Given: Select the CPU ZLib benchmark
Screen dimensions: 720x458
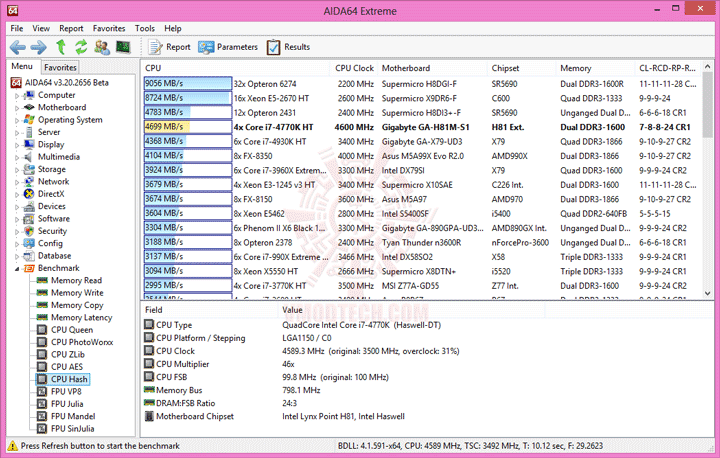Looking at the screenshot, I should (x=68, y=355).
